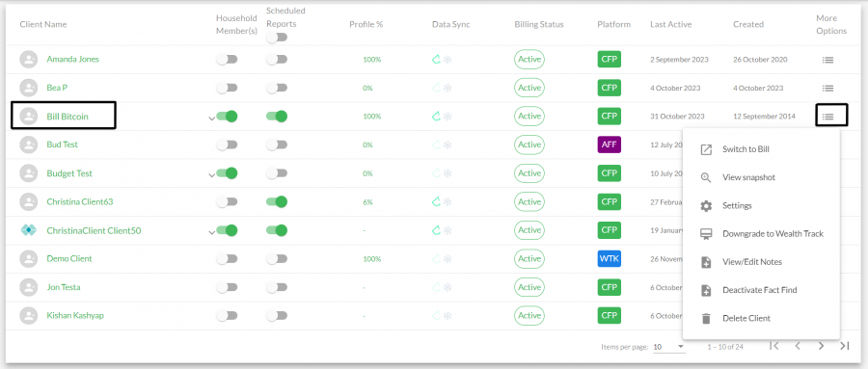Click the Last Active column header
Screen dimensions: 868x369
[670, 24]
